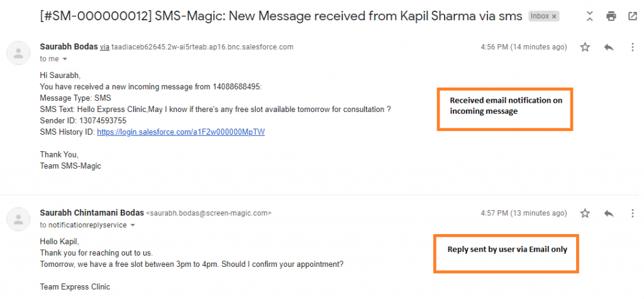Remove the Inbox label from the conversation
The width and height of the screenshot is (644, 299).
click(x=553, y=16)
